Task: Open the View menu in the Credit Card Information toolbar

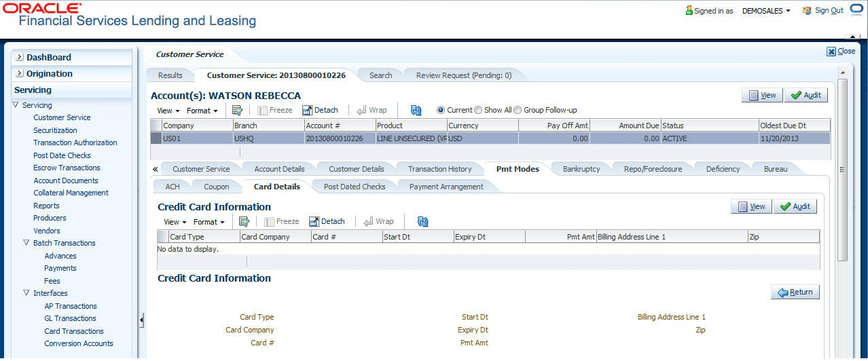Action: coord(175,222)
